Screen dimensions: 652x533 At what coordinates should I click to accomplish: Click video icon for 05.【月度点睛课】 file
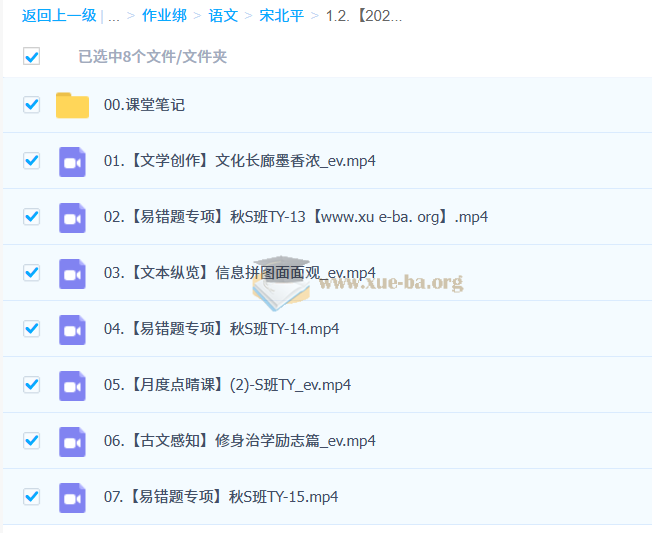(x=72, y=385)
